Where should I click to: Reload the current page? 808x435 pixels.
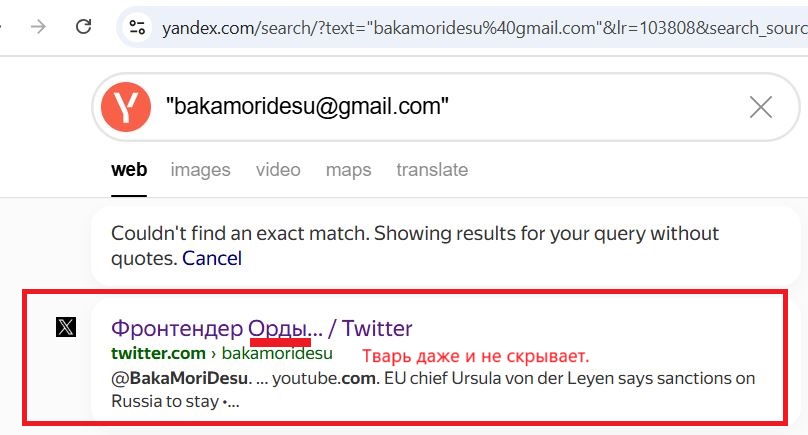click(84, 27)
